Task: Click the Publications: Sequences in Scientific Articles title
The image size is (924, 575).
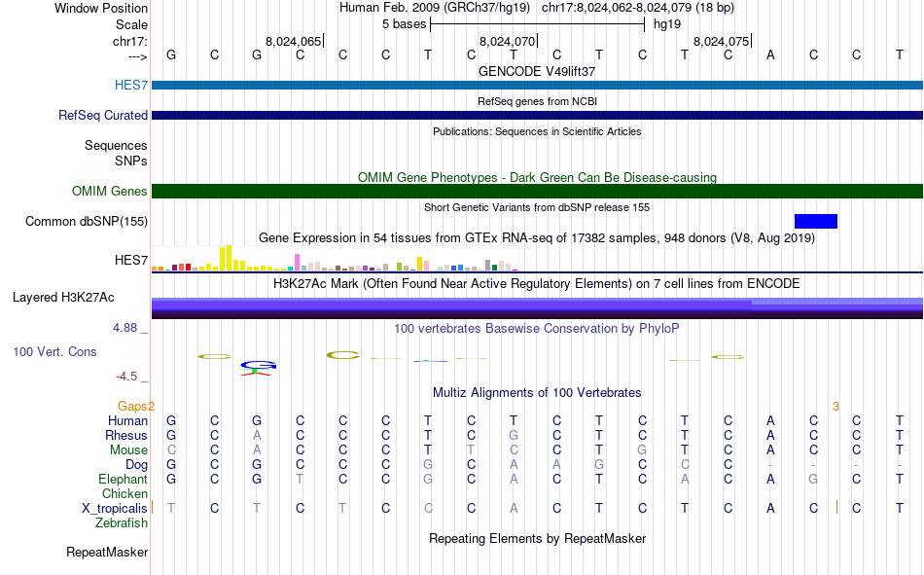Action: pos(537,131)
